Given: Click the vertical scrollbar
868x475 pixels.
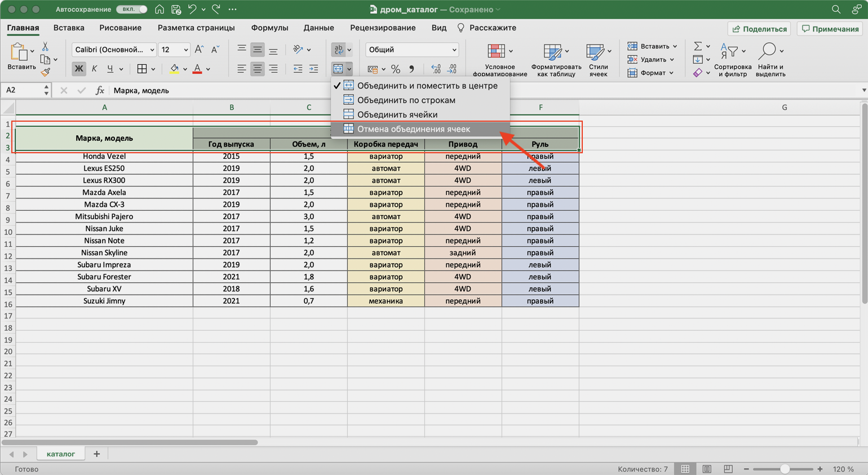Looking at the screenshot, I should tap(864, 203).
